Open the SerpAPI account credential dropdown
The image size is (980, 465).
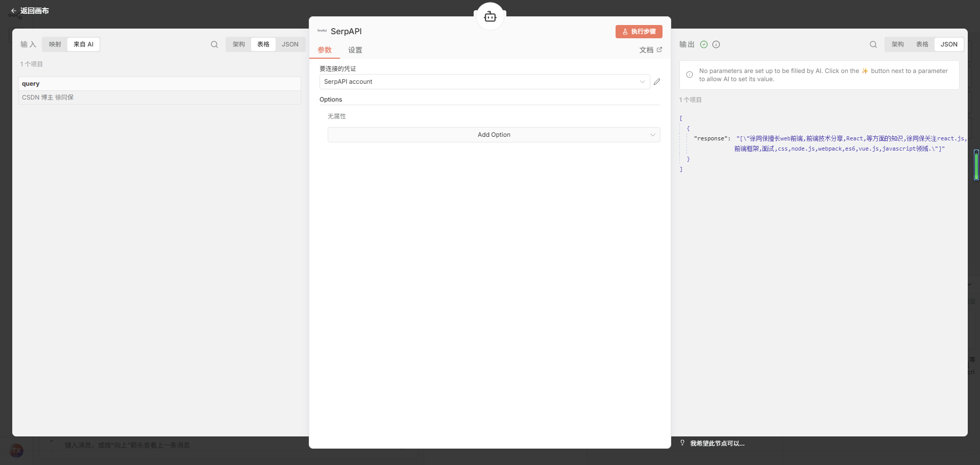coord(484,82)
